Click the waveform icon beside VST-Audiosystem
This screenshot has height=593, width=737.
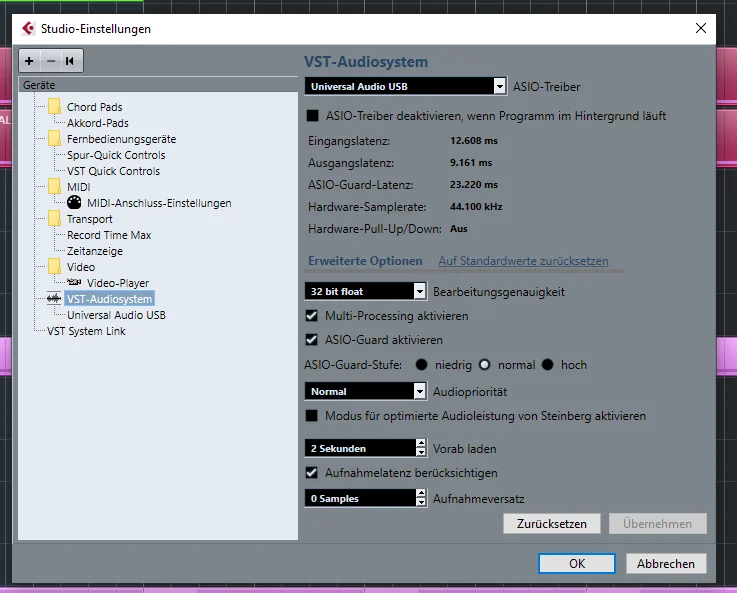54,298
